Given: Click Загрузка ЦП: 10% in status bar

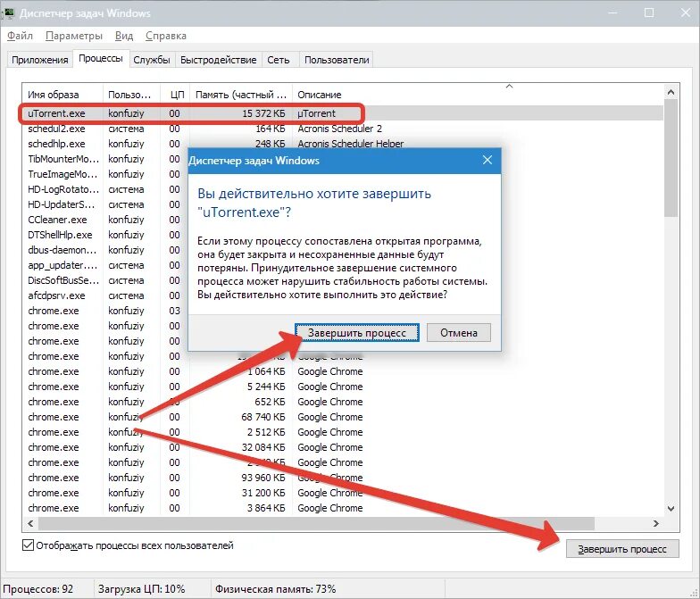Looking at the screenshot, I should pos(141,589).
